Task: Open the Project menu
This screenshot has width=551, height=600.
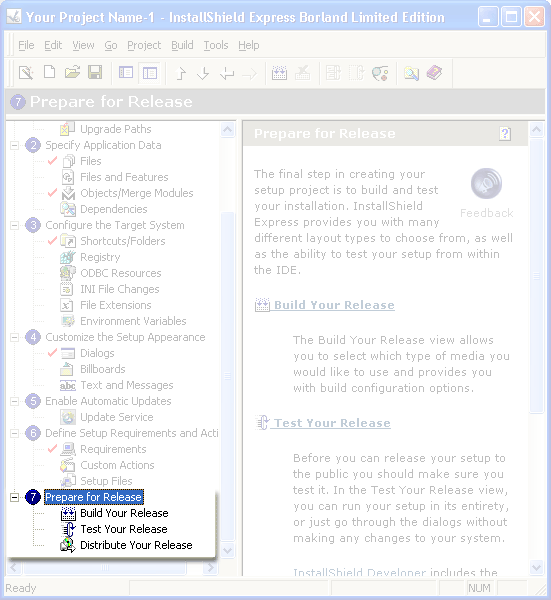Action: point(144,45)
